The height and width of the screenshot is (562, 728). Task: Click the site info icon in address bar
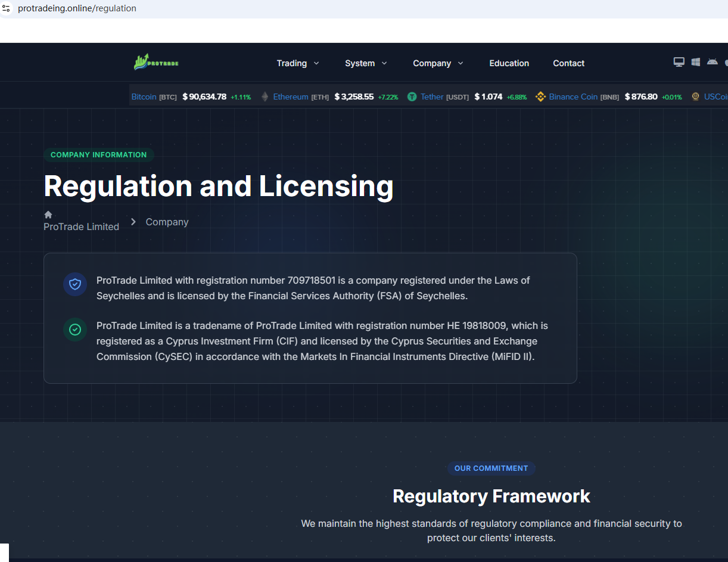click(7, 8)
